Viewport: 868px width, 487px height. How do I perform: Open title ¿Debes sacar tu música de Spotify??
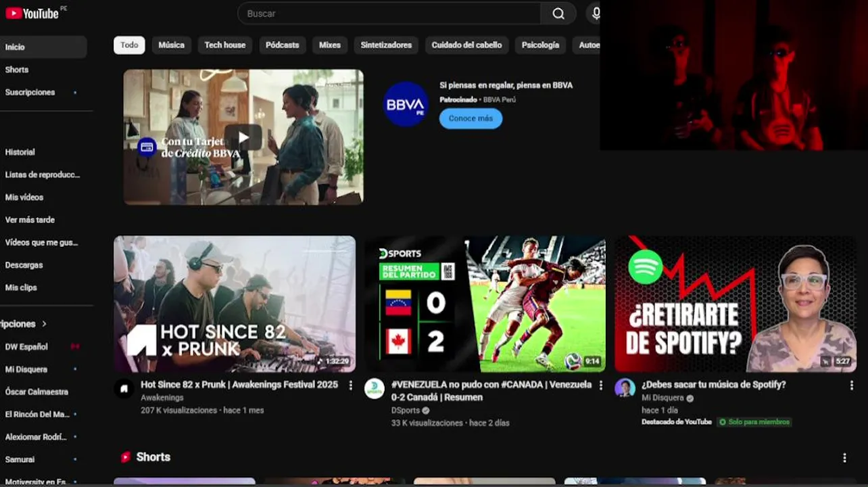pyautogui.click(x=714, y=385)
